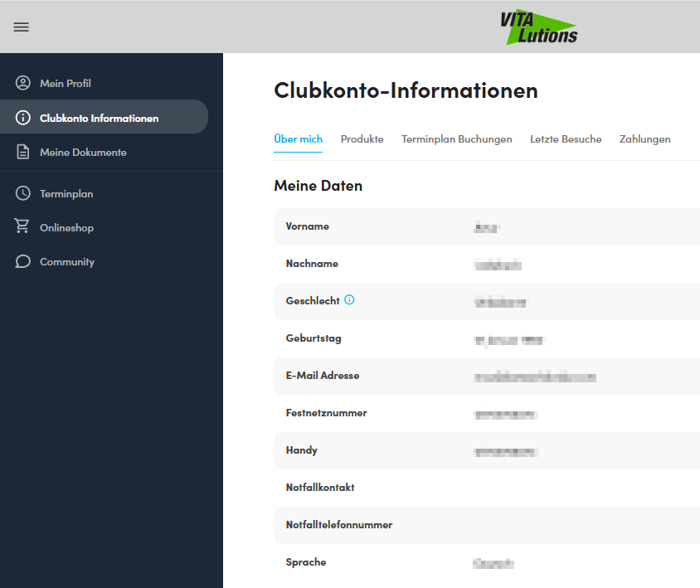Open the Community section
700x588 pixels.
click(66, 261)
